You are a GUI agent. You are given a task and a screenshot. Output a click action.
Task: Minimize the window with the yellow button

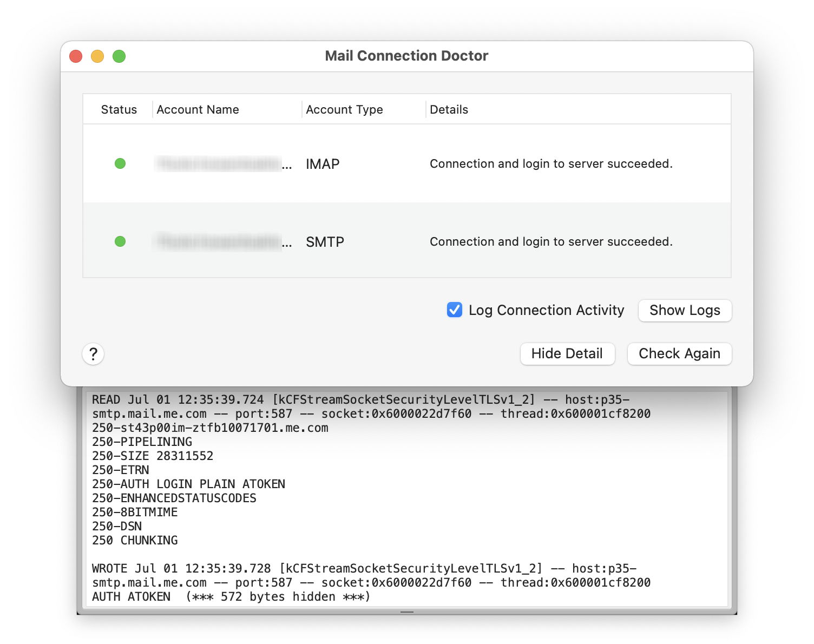click(x=97, y=56)
